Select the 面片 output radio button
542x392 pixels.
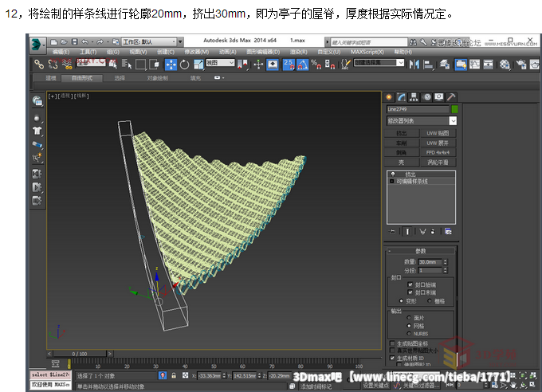410,317
